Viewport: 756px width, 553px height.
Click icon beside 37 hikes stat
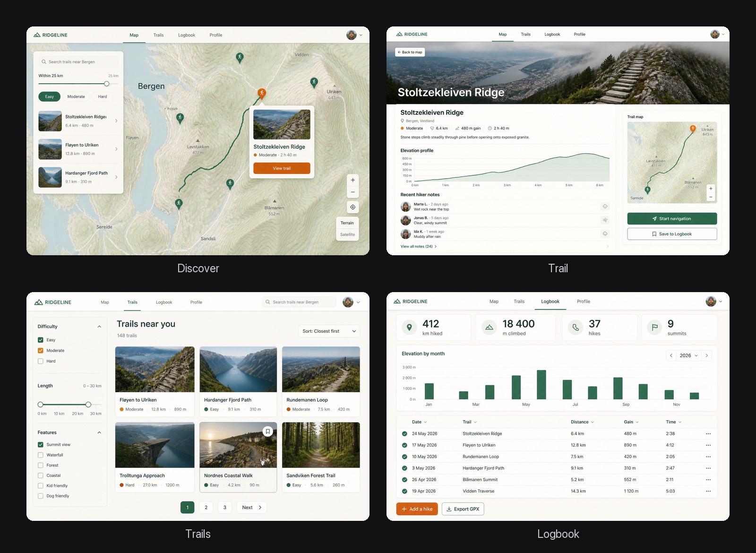tap(576, 327)
